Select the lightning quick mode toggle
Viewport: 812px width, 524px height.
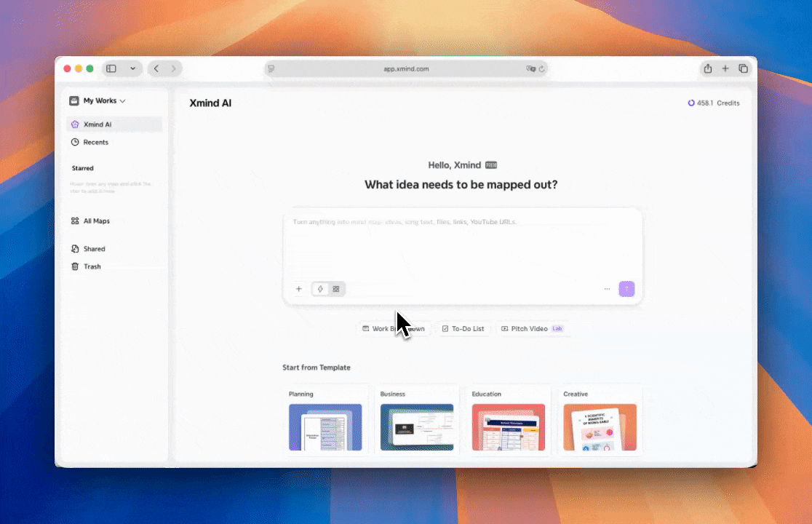[320, 289]
